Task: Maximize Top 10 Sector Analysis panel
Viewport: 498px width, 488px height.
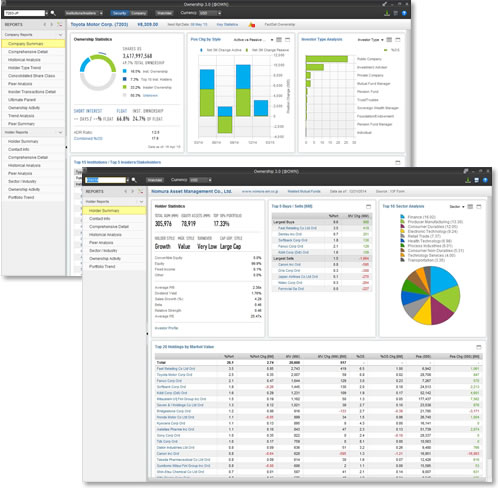Action: point(479,207)
